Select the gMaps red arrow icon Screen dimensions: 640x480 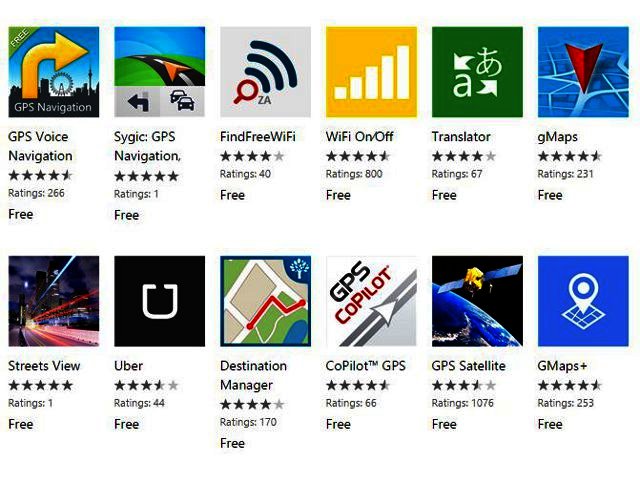point(583,72)
